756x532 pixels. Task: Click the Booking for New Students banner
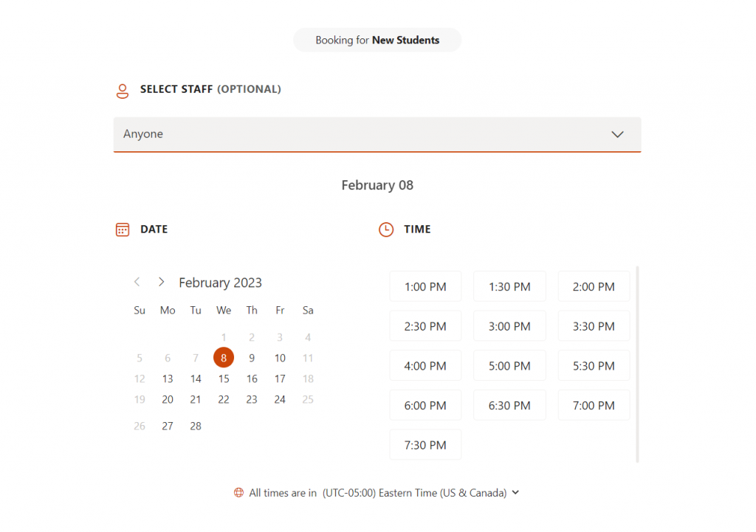tap(377, 40)
